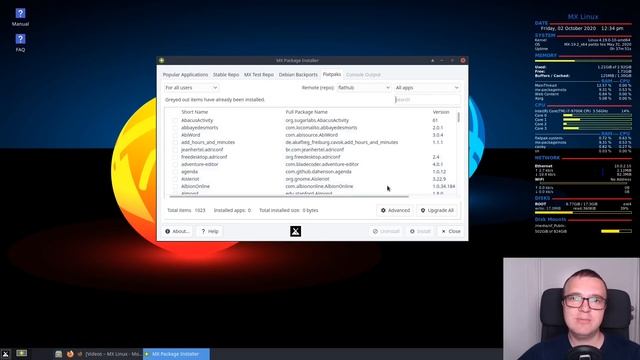The width and height of the screenshot is (640, 360).
Task: Click the Full Package Name column header
Action: [307, 112]
